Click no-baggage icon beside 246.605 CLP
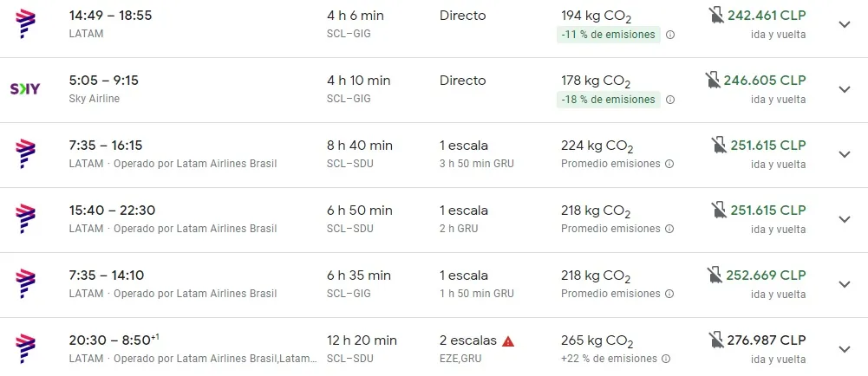 [x=713, y=80]
